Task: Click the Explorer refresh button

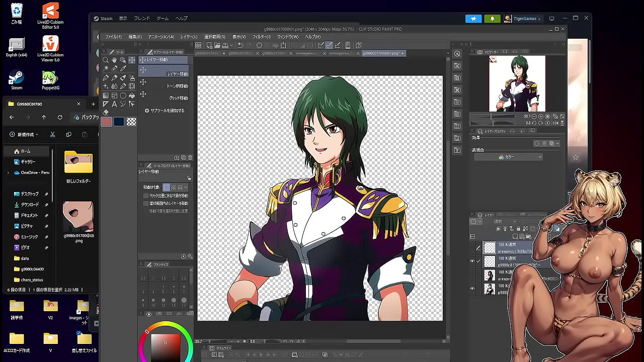Action: coord(60,117)
